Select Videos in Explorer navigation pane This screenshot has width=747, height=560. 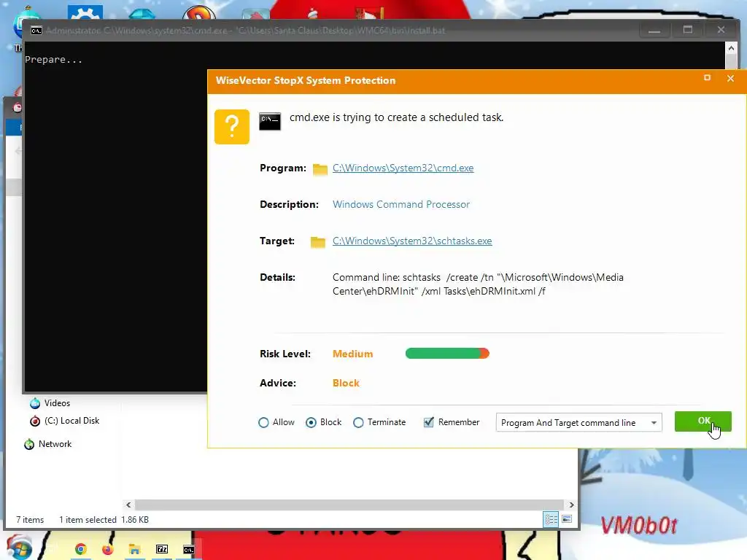[57, 402]
